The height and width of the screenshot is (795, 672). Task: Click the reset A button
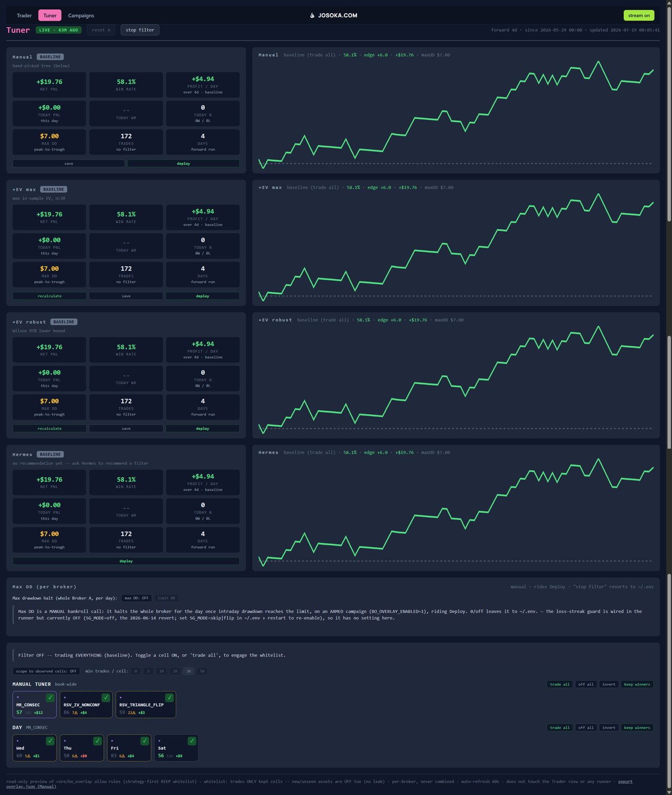pos(101,30)
